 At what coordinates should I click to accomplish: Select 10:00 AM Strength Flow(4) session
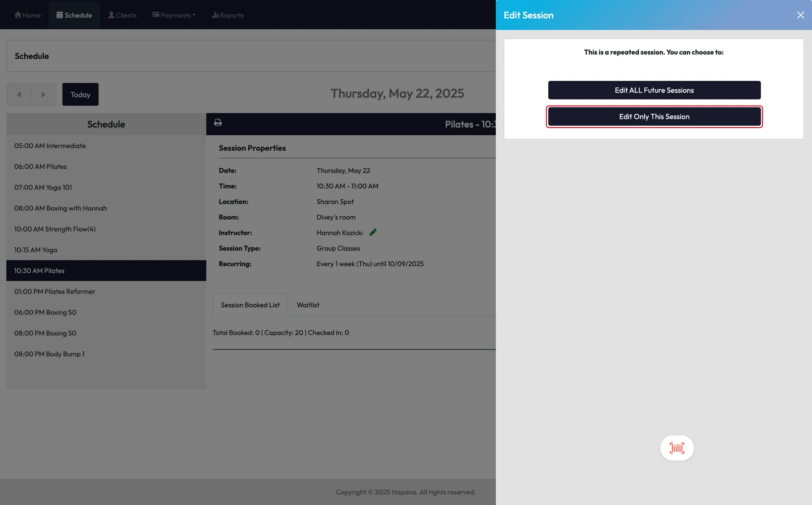click(x=55, y=229)
